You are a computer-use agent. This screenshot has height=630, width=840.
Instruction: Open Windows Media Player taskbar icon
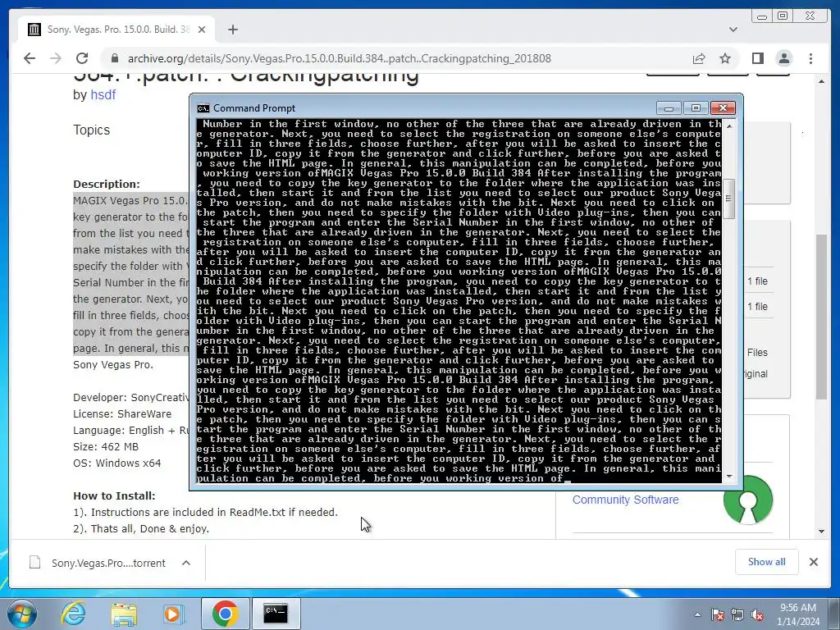[174, 614]
